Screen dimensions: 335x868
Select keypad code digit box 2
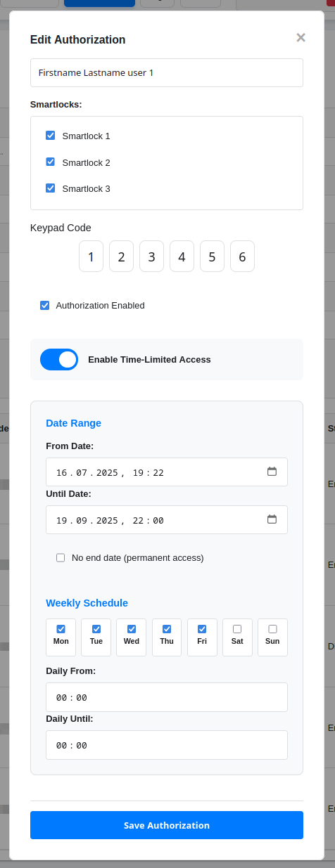pyautogui.click(x=121, y=257)
